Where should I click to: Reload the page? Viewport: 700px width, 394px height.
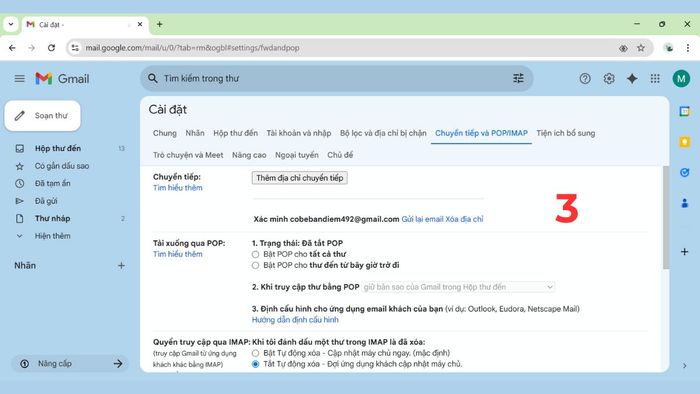click(51, 48)
